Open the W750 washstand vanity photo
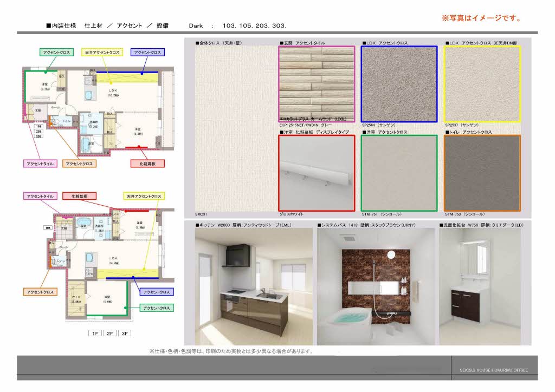Image resolution: width=555 pixels, height=392 pixels. [485, 286]
